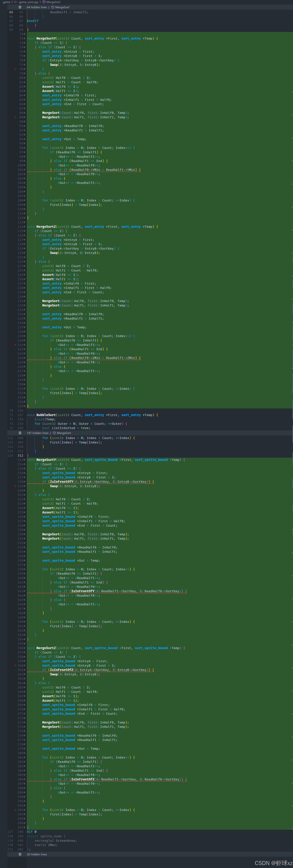Expand the 64 hidden lines unfold icon

tap(20, 7)
